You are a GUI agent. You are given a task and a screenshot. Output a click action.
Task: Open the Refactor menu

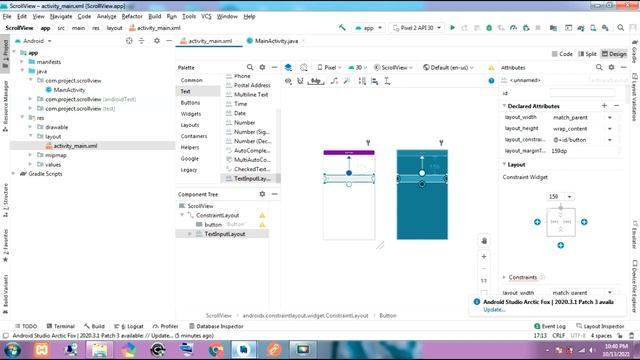pyautogui.click(x=132, y=16)
